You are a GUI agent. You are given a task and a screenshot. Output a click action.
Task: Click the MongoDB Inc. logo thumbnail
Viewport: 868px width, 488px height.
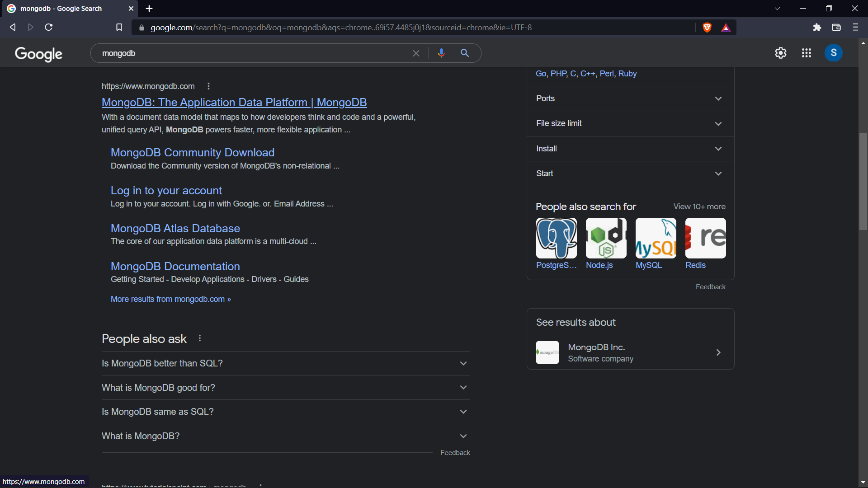pyautogui.click(x=547, y=352)
